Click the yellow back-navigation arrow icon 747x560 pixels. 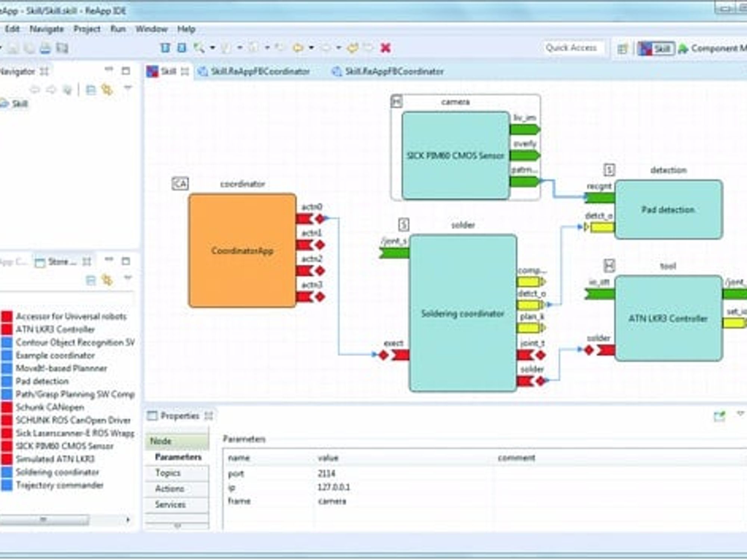click(298, 48)
